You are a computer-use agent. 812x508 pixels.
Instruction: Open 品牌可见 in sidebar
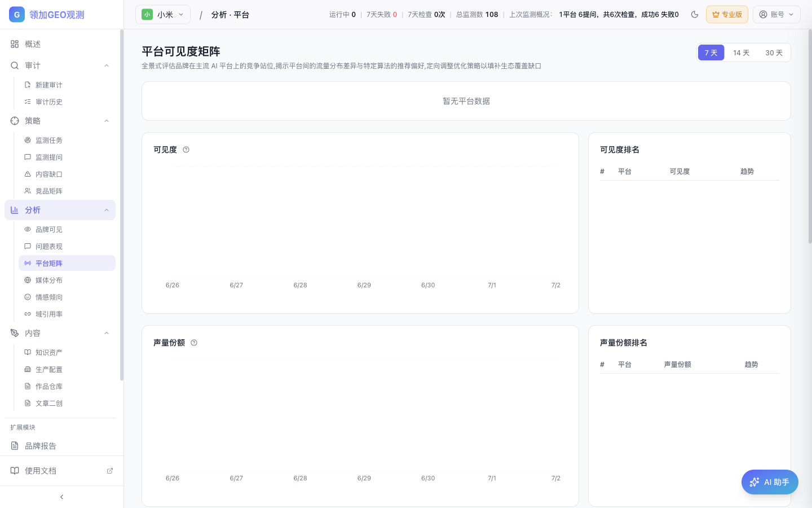pos(67,229)
